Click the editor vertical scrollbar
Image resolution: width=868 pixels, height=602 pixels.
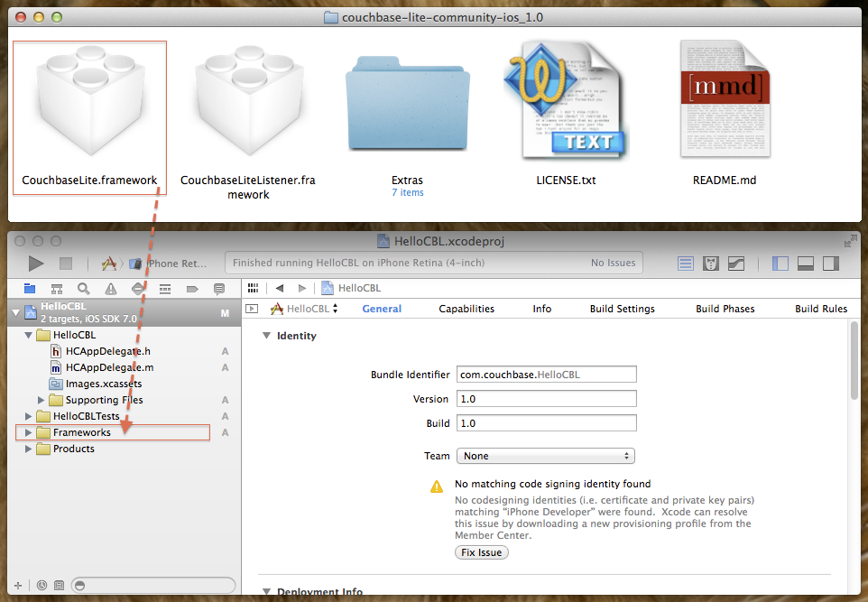point(854,360)
